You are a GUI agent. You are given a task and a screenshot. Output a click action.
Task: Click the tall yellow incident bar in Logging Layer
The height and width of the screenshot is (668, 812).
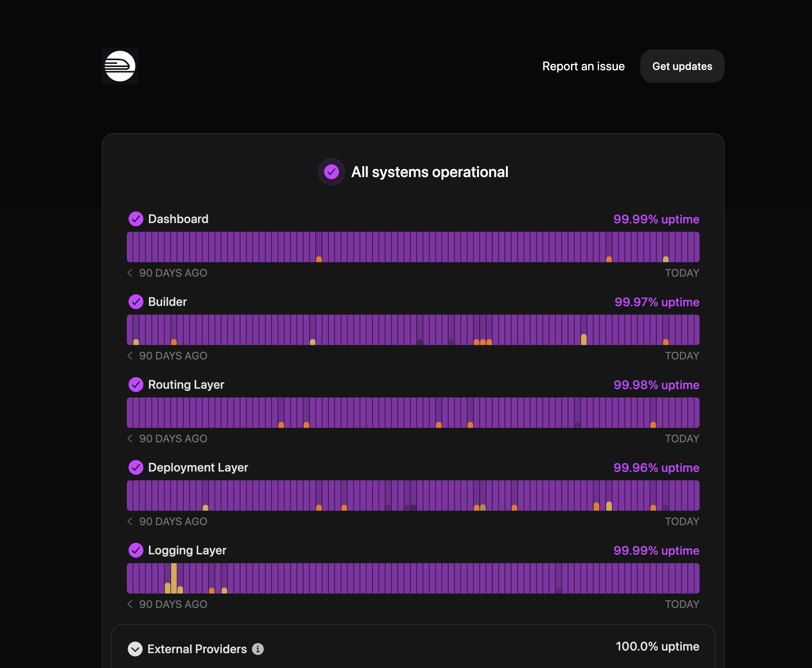(174, 578)
